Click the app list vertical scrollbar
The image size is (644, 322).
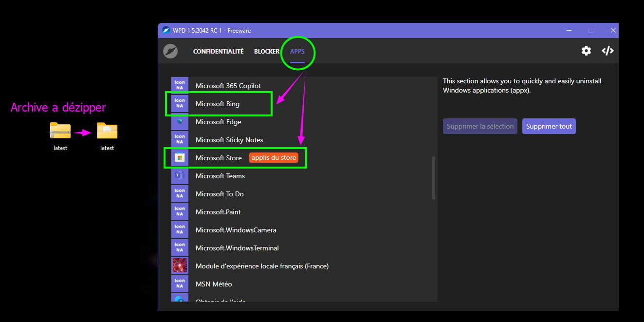click(433, 177)
